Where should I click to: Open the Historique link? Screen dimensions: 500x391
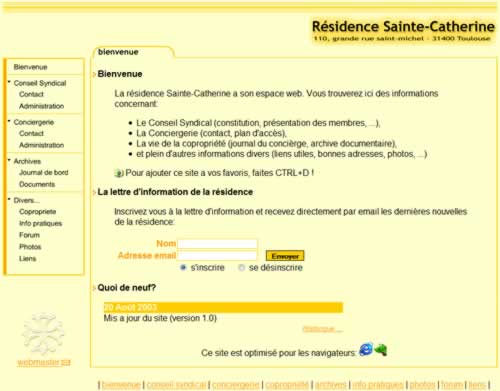tap(322, 329)
